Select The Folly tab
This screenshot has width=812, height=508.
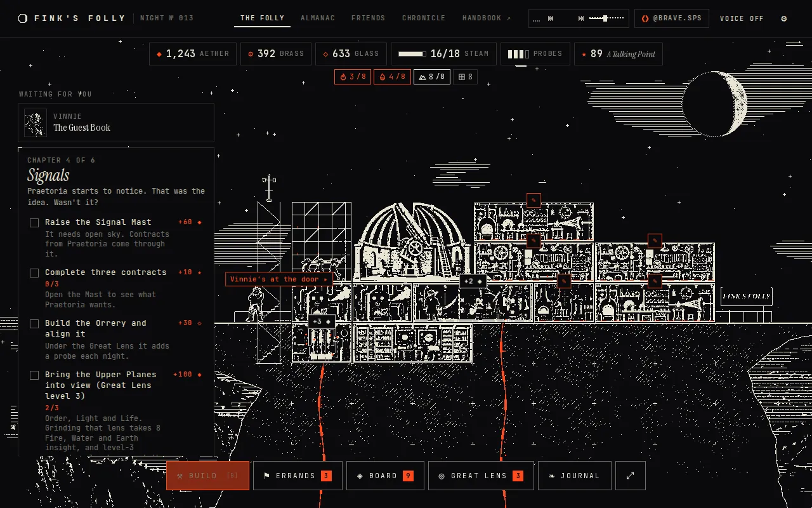[262, 18]
